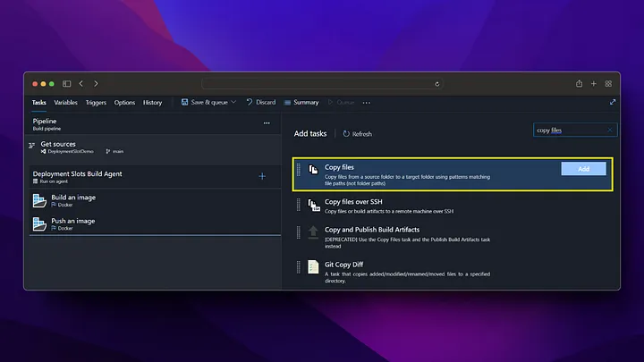Open the toolbar more actions ellipsis
Screen dimensions: 644x362
pyautogui.click(x=367, y=103)
